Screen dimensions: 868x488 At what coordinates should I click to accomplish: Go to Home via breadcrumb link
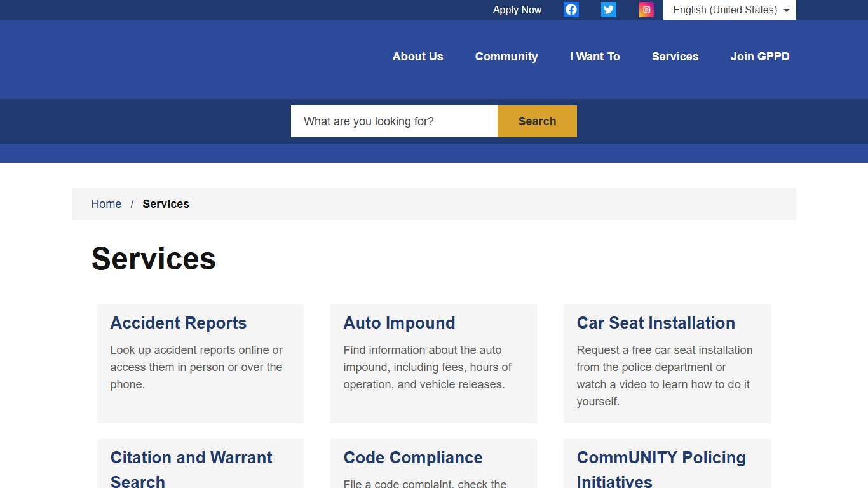tap(106, 203)
